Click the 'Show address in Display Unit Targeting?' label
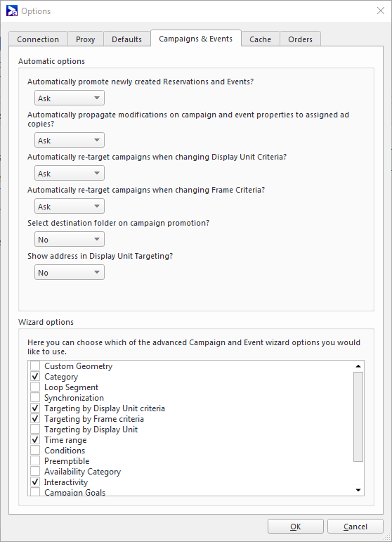The image size is (392, 542). (x=100, y=256)
